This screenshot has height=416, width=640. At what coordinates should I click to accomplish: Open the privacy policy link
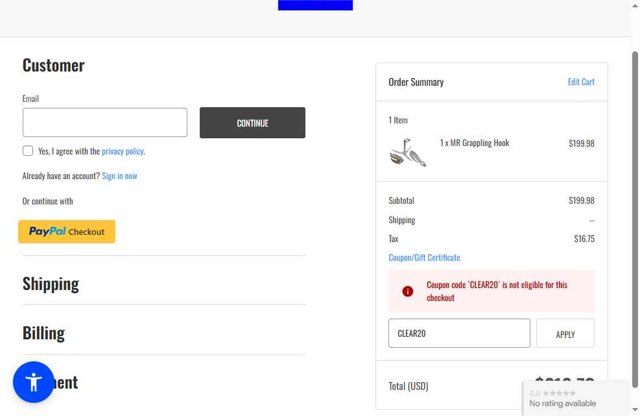tap(123, 151)
